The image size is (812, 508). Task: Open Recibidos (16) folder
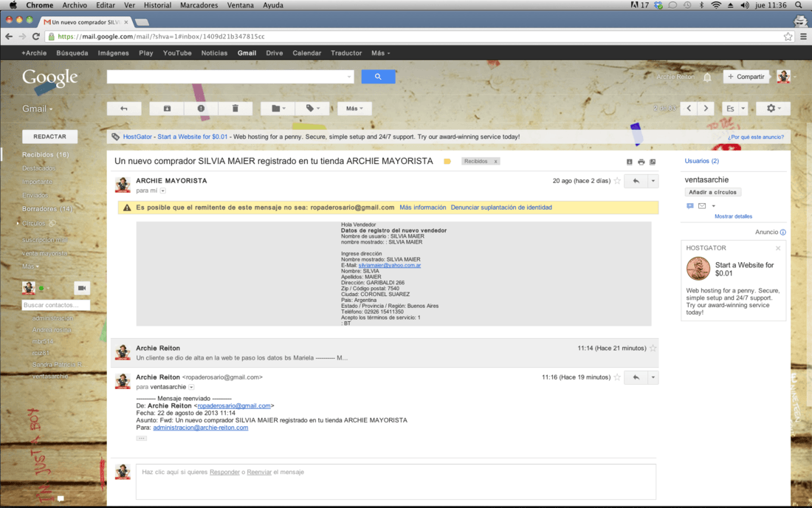pyautogui.click(x=46, y=154)
